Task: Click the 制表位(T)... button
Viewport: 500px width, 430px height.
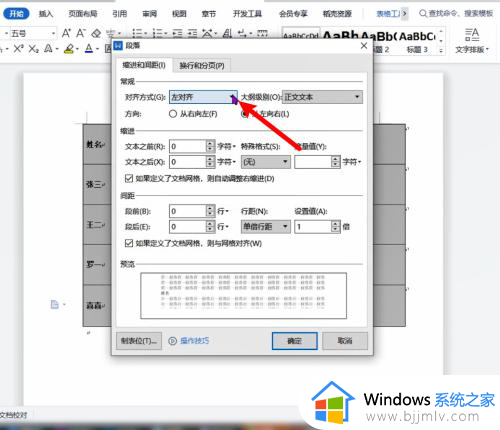Action: pos(139,341)
